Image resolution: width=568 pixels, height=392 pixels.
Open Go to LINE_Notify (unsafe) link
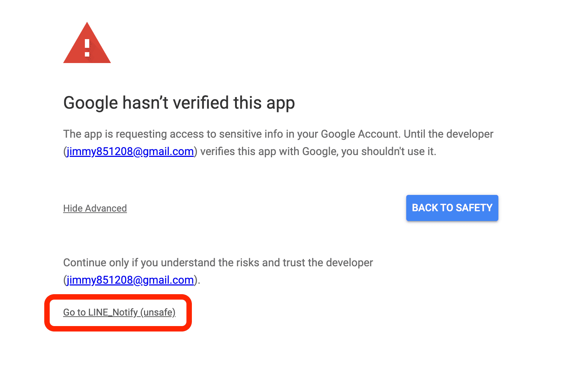coord(119,312)
